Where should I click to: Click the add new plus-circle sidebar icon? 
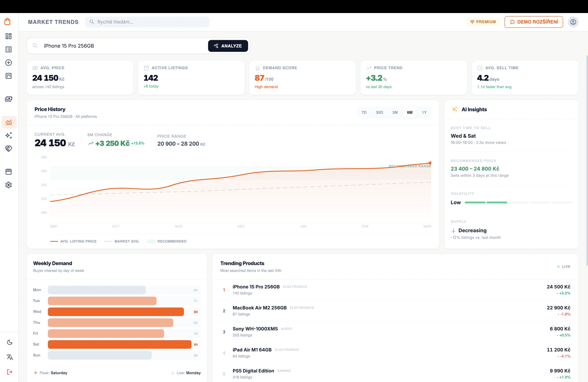click(x=9, y=62)
